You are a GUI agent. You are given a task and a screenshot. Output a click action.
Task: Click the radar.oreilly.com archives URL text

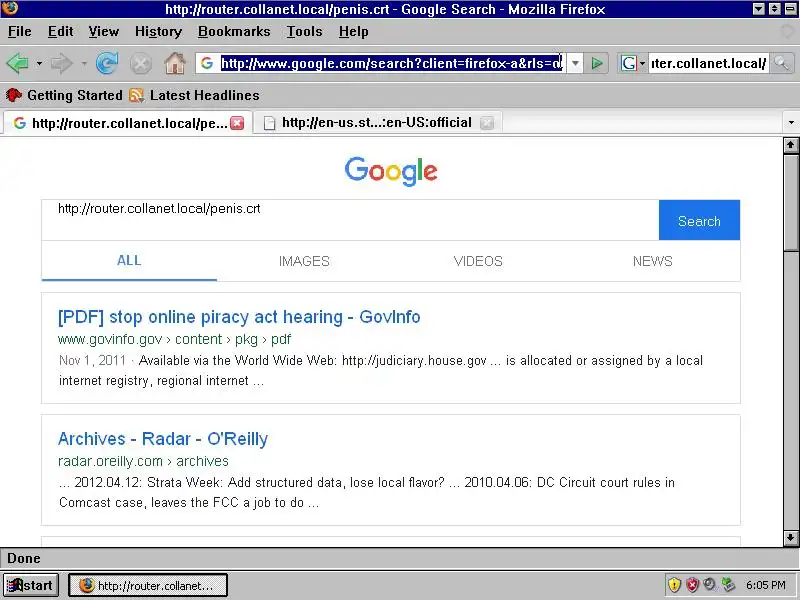143,461
